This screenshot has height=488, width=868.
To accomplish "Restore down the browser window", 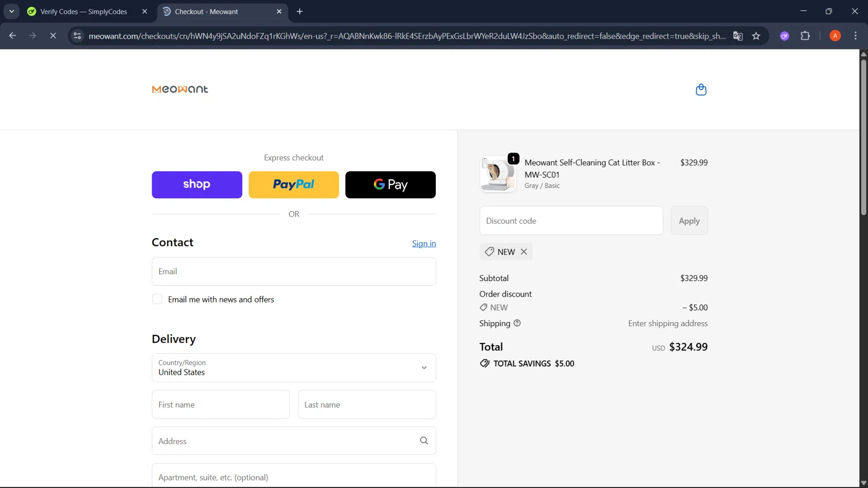I will click(x=829, y=12).
